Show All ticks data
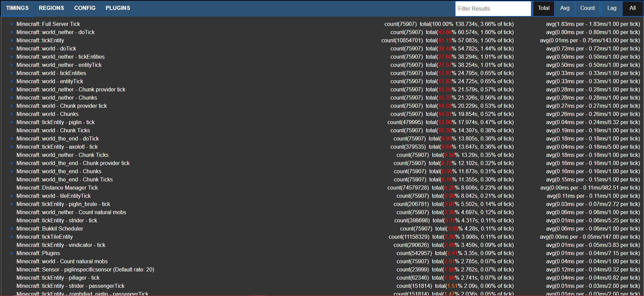 [632, 8]
